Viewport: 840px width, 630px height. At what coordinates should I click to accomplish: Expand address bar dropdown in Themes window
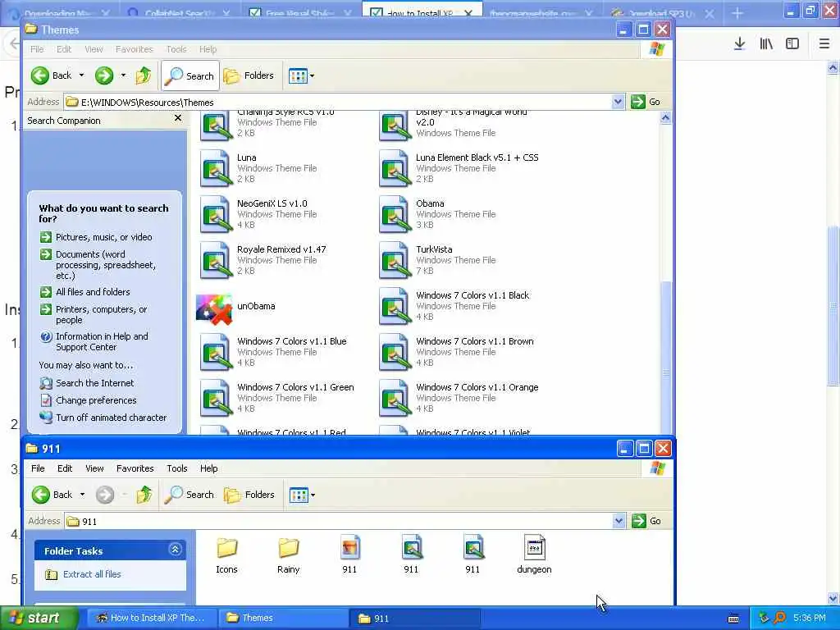618,102
